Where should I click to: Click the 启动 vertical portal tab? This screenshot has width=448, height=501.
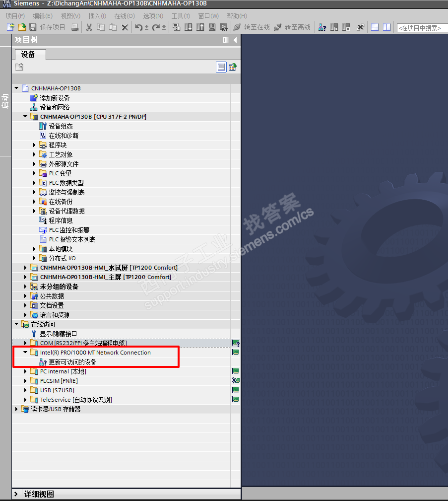pos(5,101)
